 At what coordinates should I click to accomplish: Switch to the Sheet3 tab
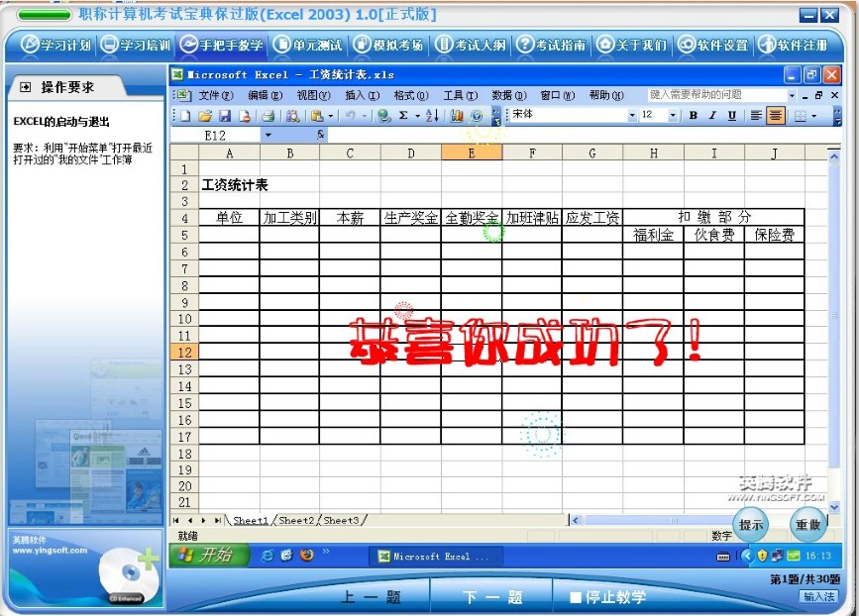point(341,520)
